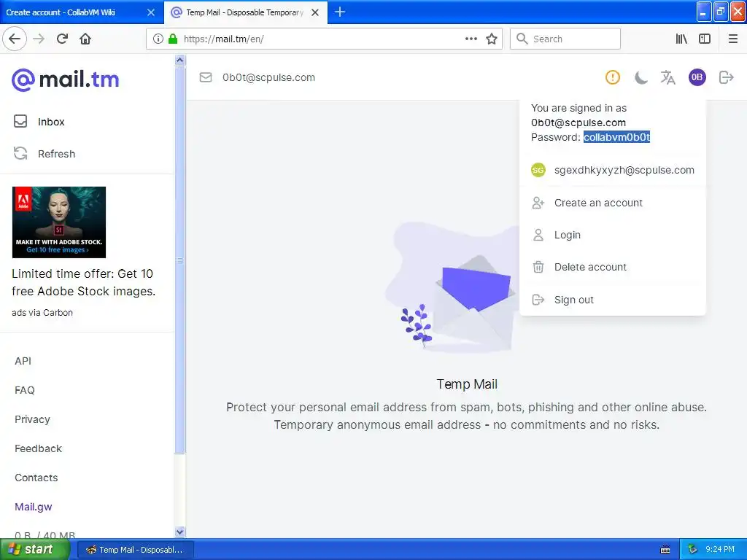Reload the page with the refresh icon
The height and width of the screenshot is (560, 747).
62,39
